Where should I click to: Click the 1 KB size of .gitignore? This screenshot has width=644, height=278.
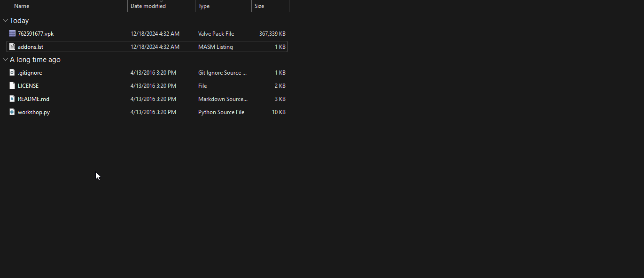click(x=280, y=73)
